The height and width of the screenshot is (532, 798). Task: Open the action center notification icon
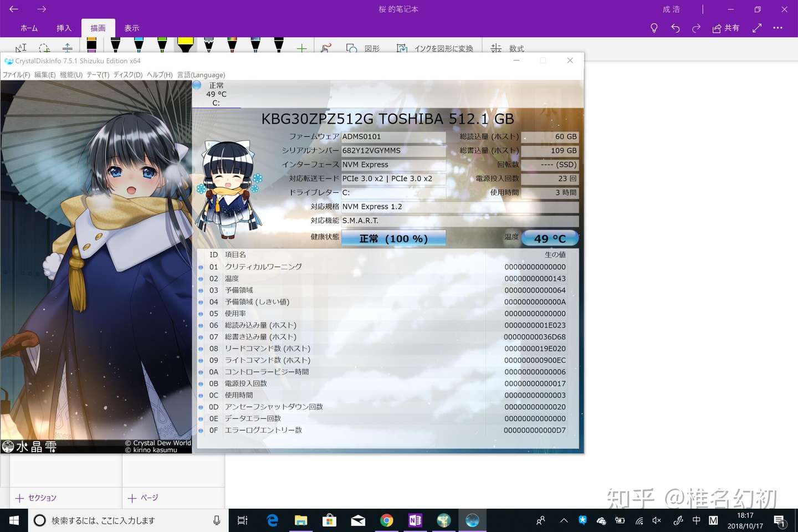(x=780, y=521)
